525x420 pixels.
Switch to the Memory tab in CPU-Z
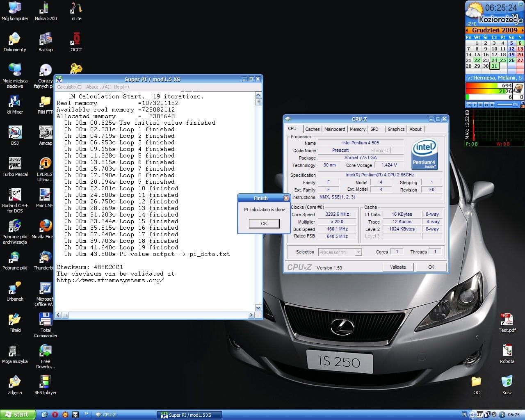(x=358, y=129)
